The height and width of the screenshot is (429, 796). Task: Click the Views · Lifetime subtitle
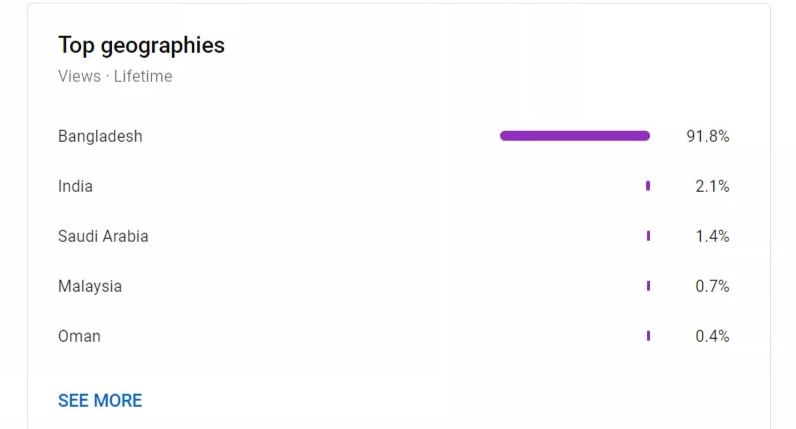point(115,76)
